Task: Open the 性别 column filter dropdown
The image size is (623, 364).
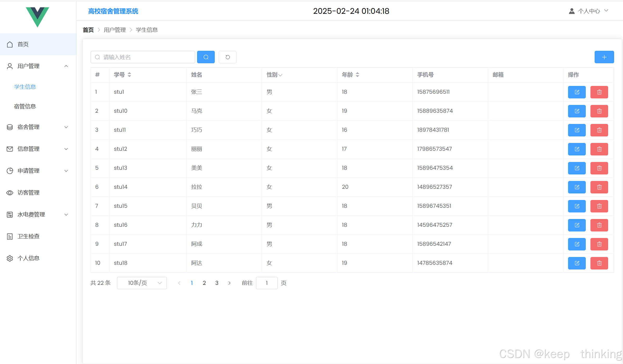Action: point(280,75)
